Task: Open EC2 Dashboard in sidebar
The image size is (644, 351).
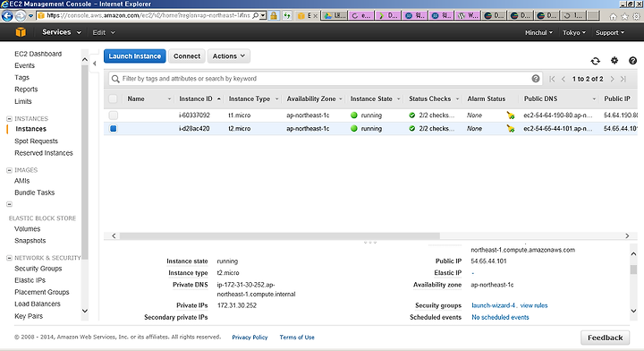Action: tap(38, 54)
